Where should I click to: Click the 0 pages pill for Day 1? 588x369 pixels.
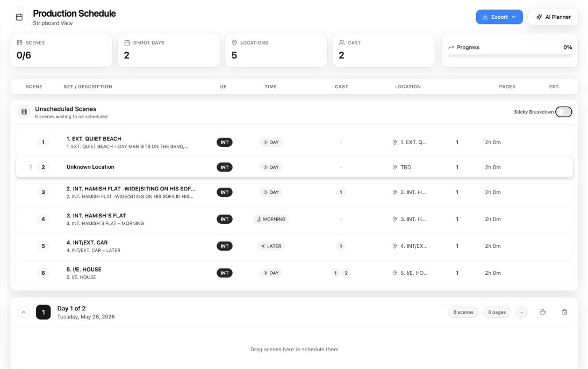click(497, 312)
